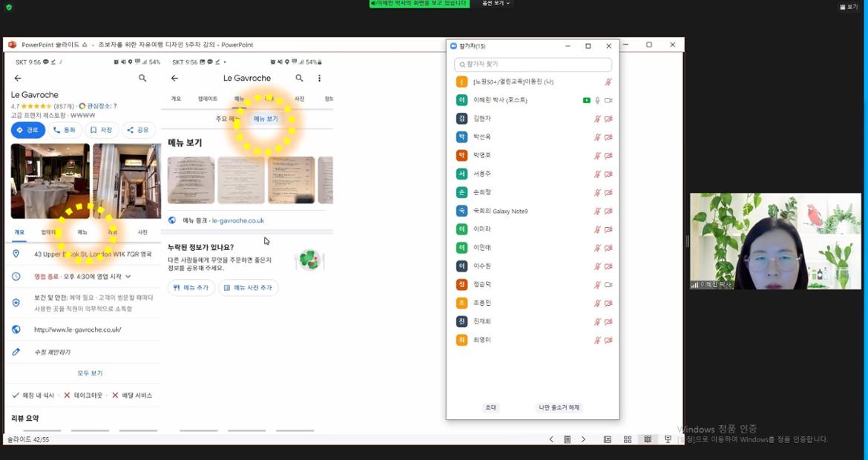Screen dimensions: 868x460
Task: Click the shield icon for 보건 및 안전
Action: click(16, 303)
